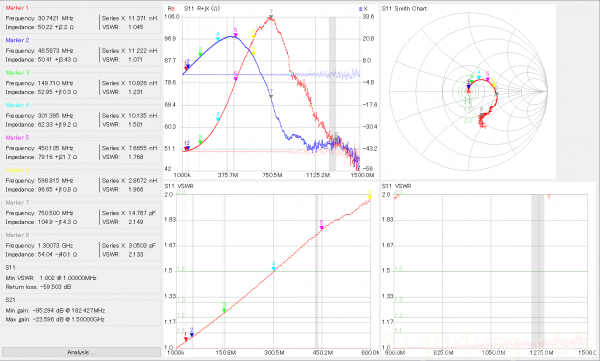Select the grey Marker 8 heading

(17, 235)
